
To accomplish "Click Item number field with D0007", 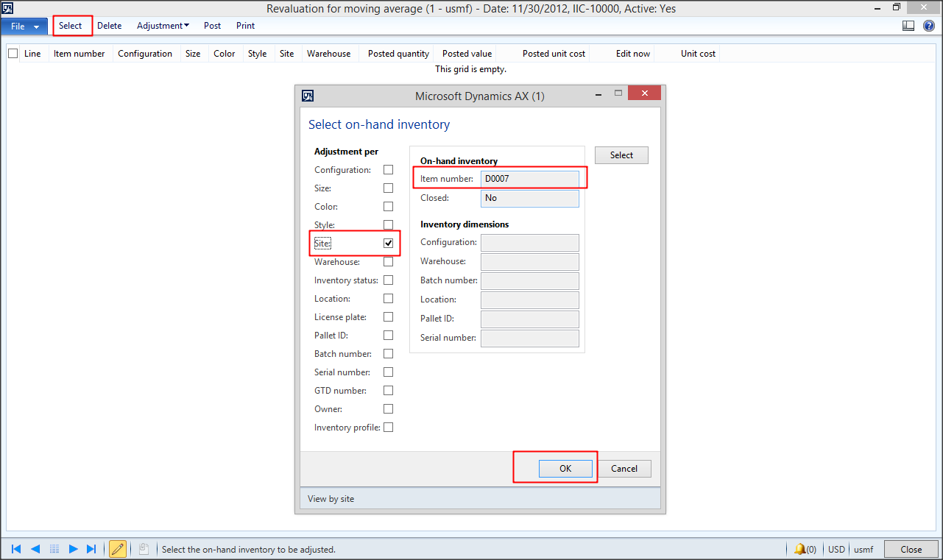I will (x=530, y=179).
